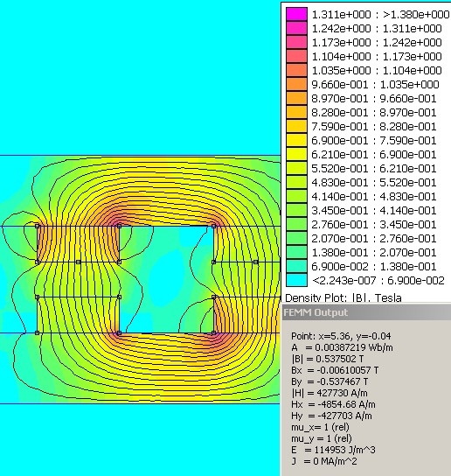Click the swatch for 1.380e-001 : 2.070e-001
This screenshot has width=451, height=476.
coord(296,252)
